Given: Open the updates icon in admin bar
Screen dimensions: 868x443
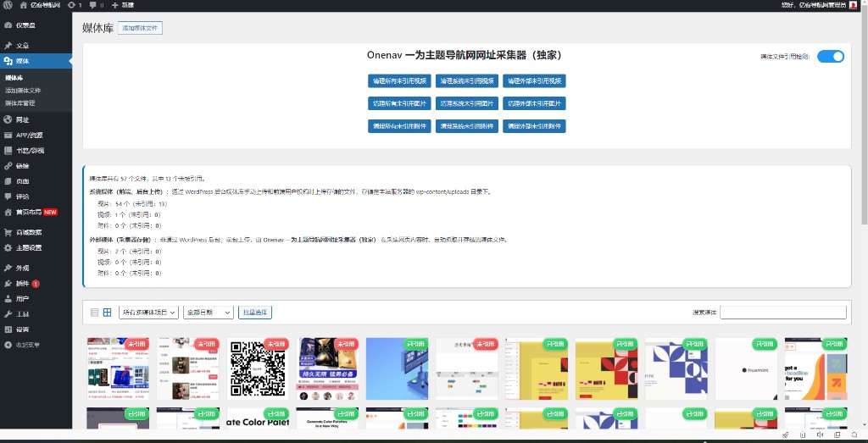Looking at the screenshot, I should point(74,5).
